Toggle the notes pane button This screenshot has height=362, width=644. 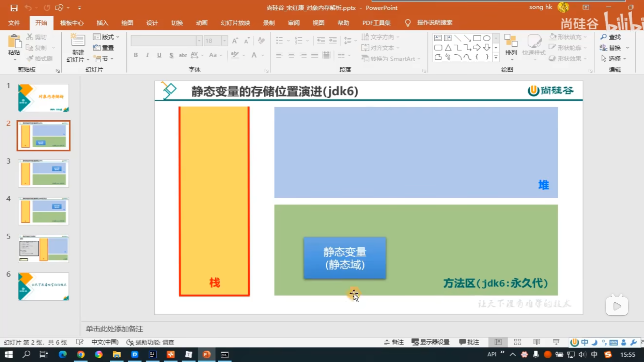click(394, 342)
